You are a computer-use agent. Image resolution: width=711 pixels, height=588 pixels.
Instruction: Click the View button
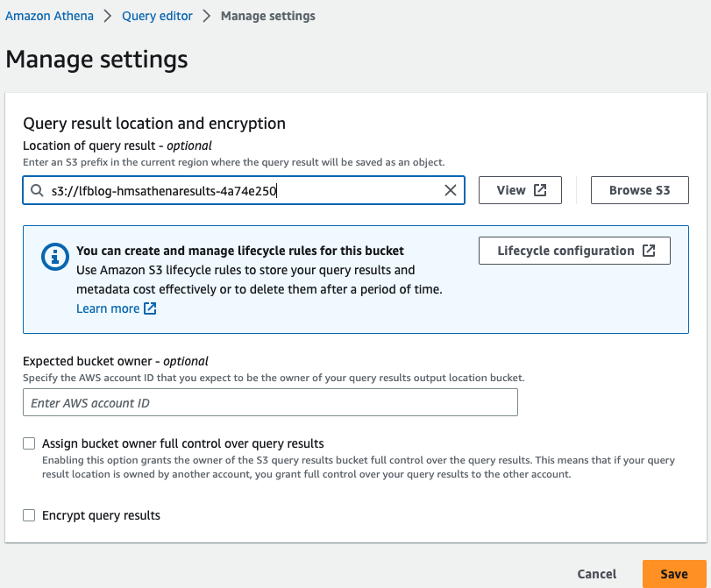[x=520, y=190]
